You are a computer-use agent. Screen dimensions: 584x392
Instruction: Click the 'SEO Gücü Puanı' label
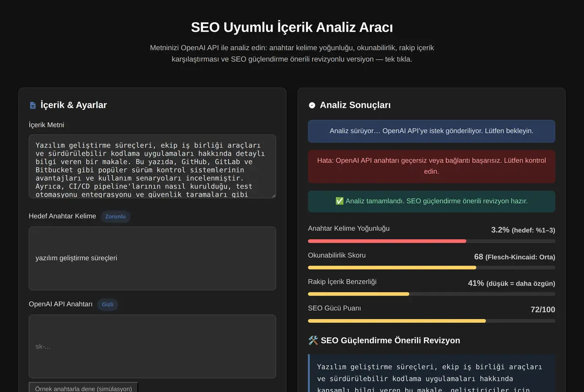pyautogui.click(x=335, y=308)
